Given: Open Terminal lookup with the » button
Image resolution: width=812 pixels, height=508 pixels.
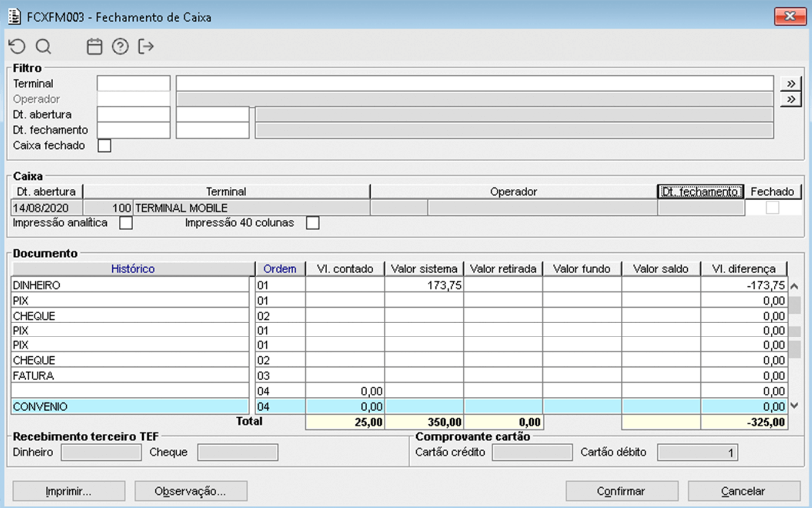Looking at the screenshot, I should pyautogui.click(x=791, y=83).
